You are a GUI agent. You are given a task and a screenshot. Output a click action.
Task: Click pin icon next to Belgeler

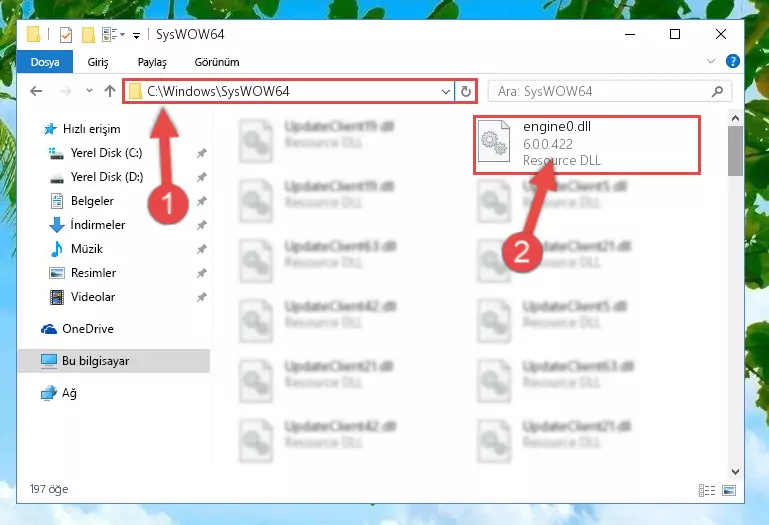(x=201, y=201)
